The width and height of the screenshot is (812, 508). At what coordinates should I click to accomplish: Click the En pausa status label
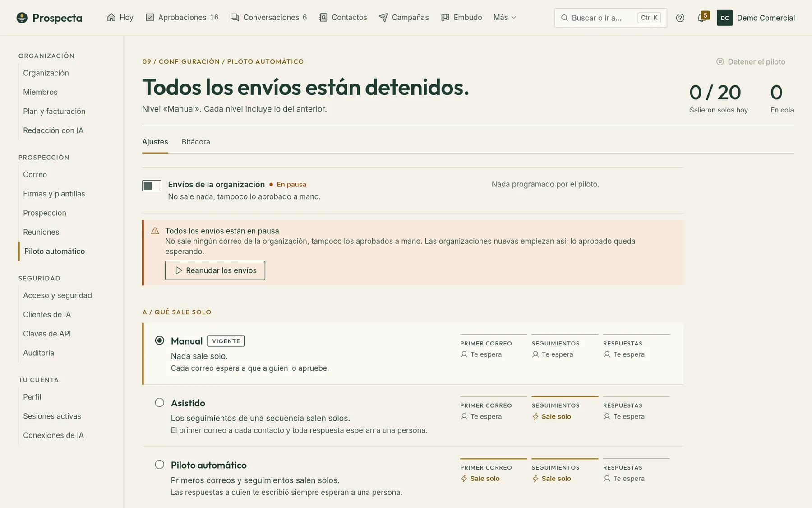[x=291, y=184]
